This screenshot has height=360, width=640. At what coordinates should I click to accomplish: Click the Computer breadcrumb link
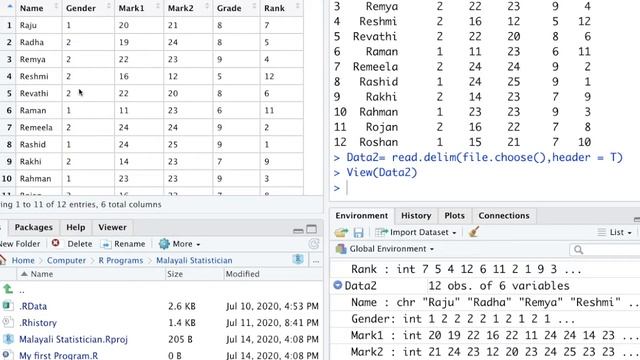(x=66, y=260)
